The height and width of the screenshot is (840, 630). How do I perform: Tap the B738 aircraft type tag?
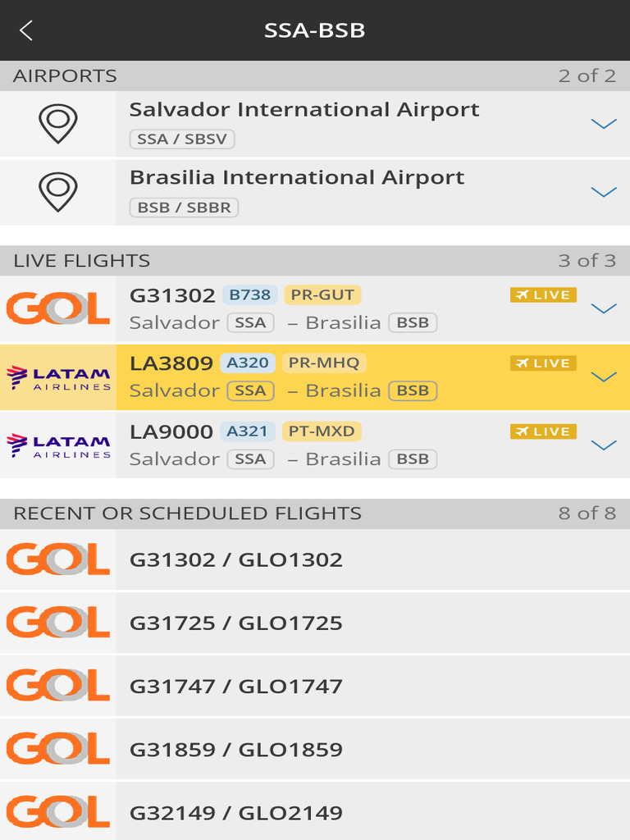(249, 294)
